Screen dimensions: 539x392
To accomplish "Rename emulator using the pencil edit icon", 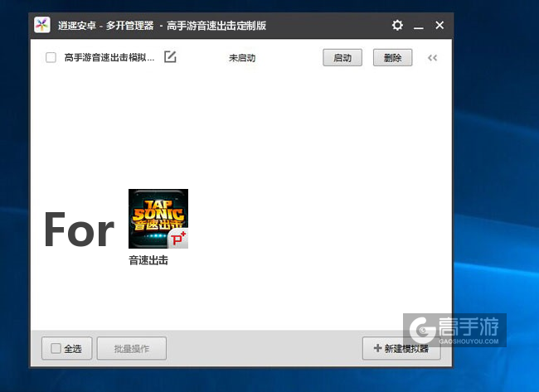I will (x=170, y=57).
